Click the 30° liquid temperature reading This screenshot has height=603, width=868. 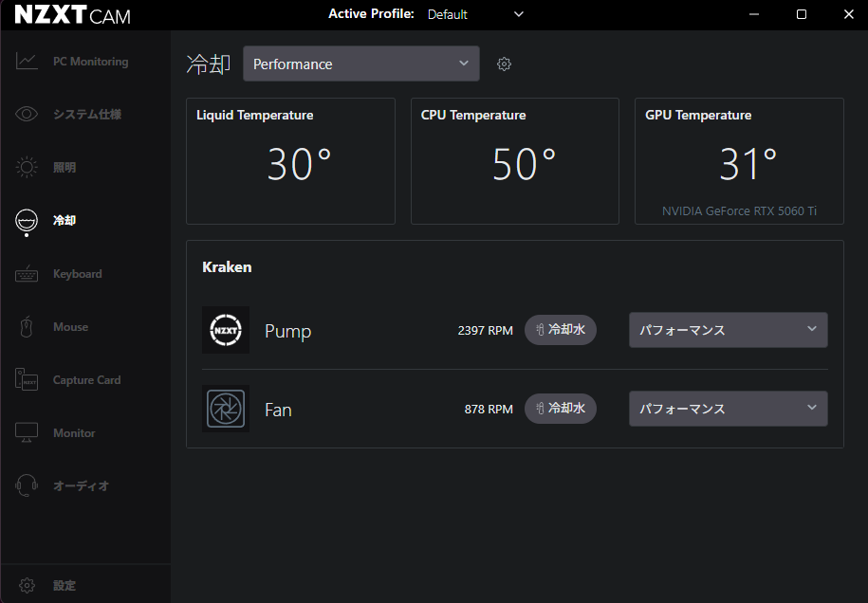(299, 164)
